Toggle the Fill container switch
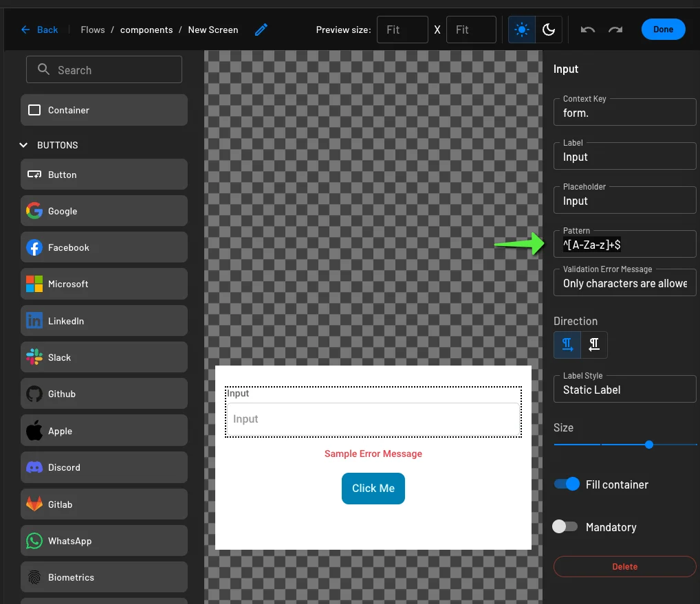 (x=567, y=484)
